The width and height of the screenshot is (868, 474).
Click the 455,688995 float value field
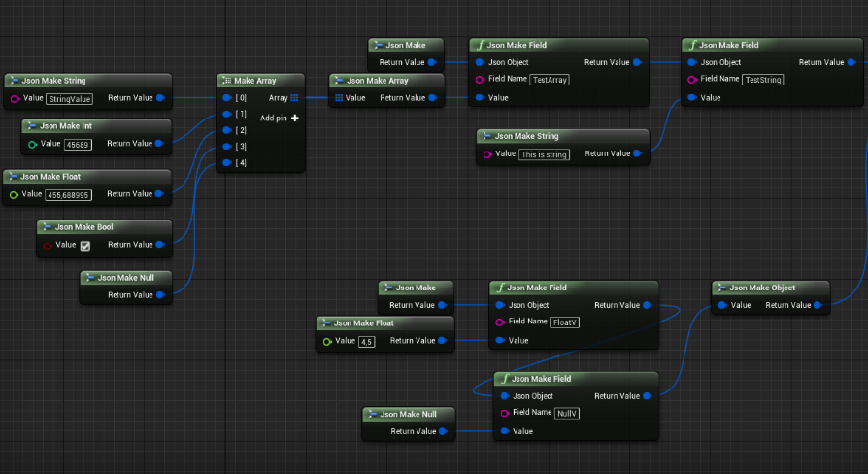click(69, 194)
